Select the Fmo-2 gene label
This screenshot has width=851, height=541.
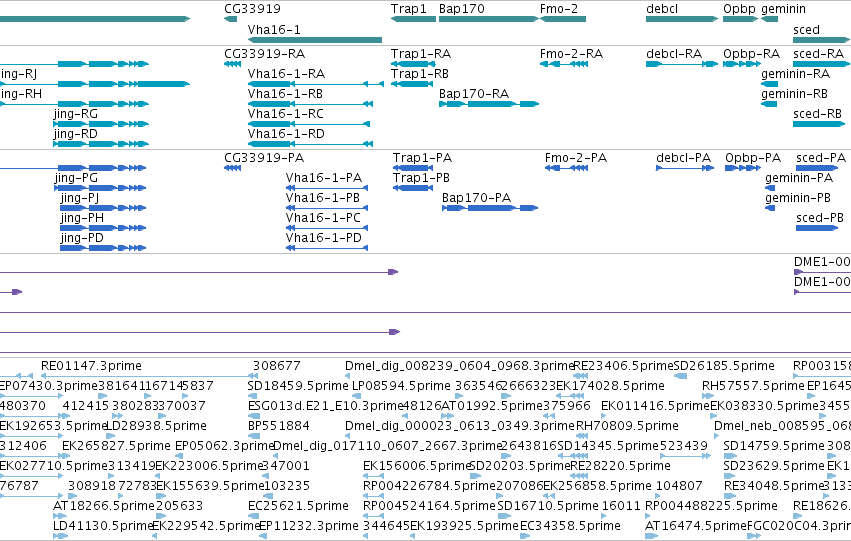click(x=559, y=9)
